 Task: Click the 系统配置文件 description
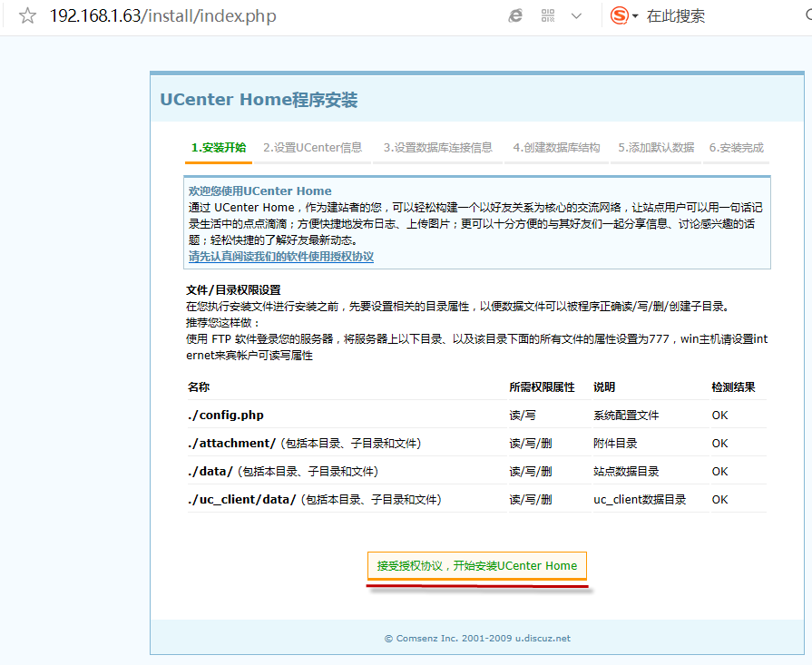626,415
